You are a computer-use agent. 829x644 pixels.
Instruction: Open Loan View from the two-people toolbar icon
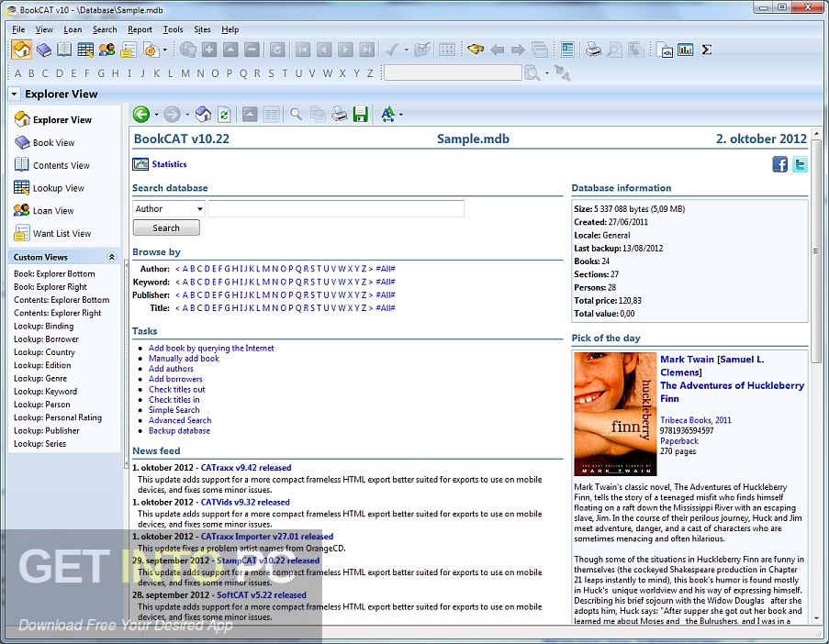click(x=106, y=50)
